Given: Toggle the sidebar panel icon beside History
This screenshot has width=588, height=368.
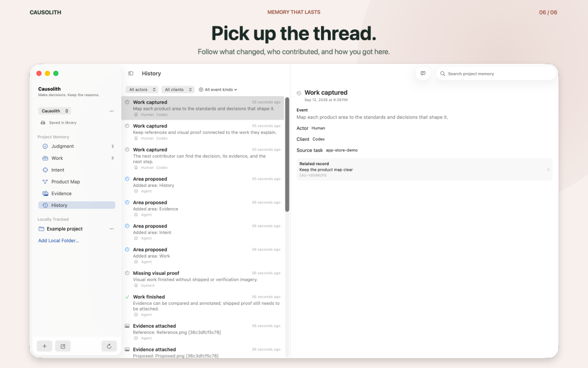Looking at the screenshot, I should tap(130, 74).
